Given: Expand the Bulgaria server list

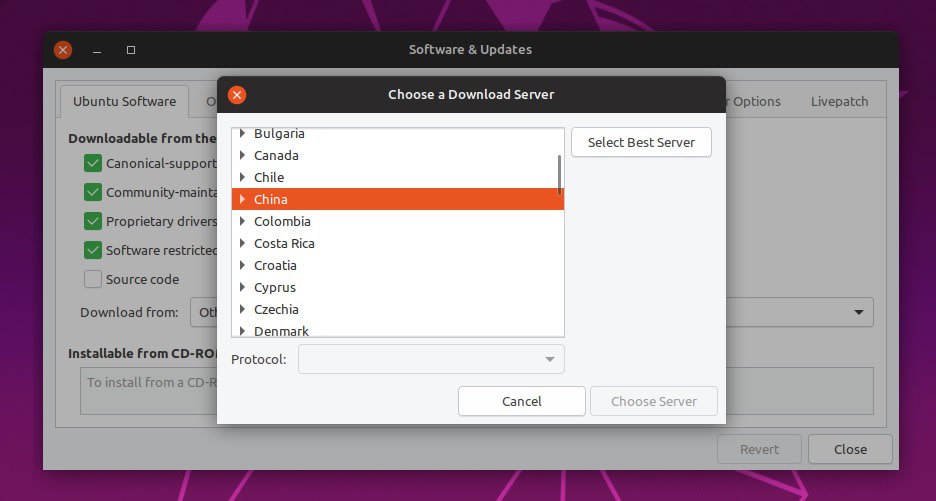Looking at the screenshot, I should (x=242, y=133).
